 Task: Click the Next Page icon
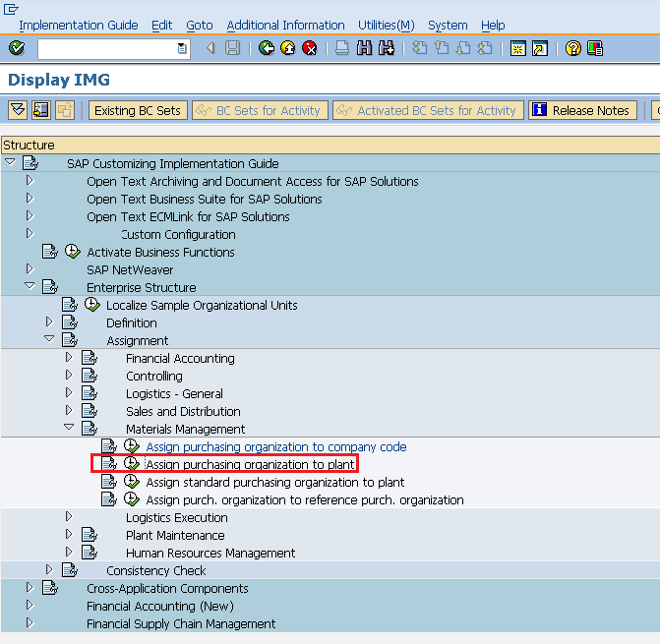(463, 48)
